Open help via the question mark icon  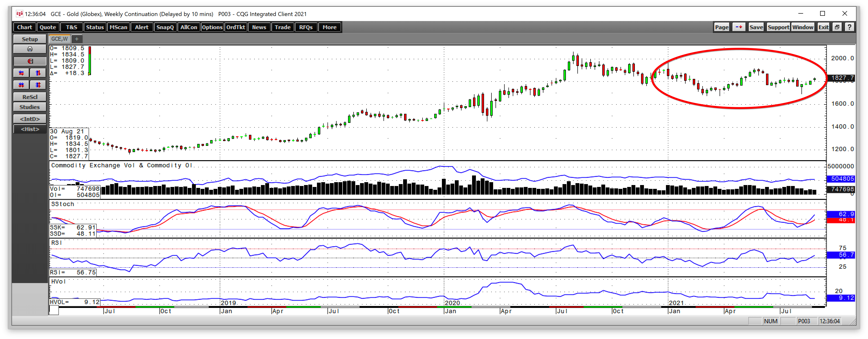850,27
